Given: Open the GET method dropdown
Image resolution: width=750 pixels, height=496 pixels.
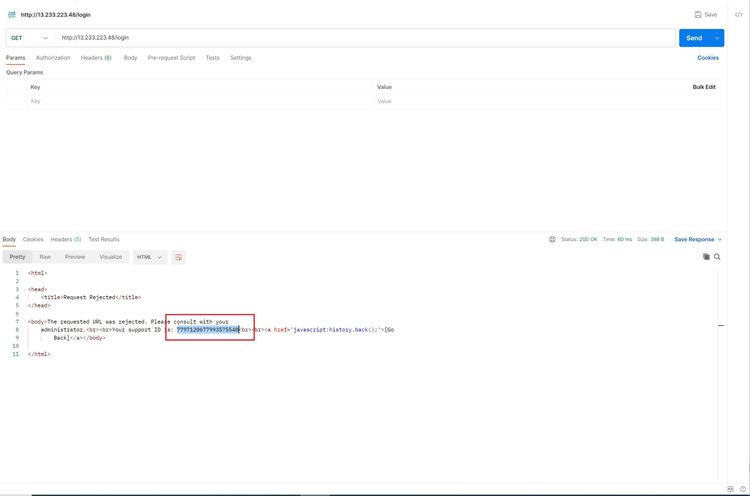Looking at the screenshot, I should (30, 38).
